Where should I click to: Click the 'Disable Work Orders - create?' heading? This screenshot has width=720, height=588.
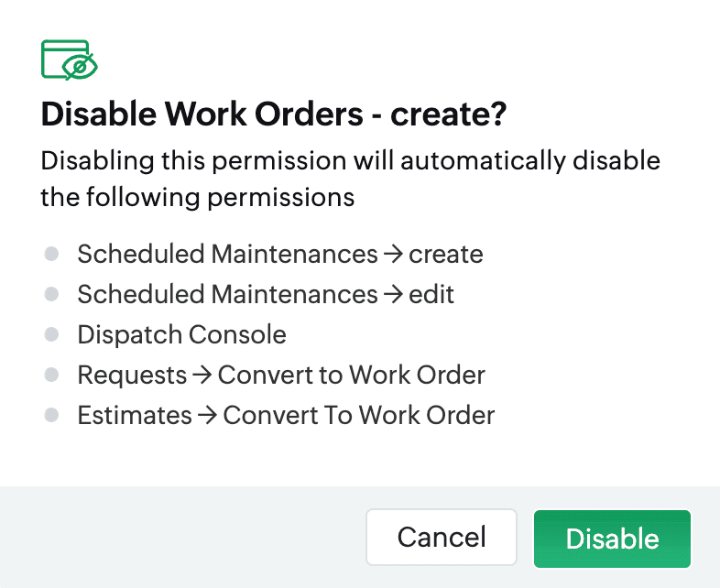(x=274, y=114)
